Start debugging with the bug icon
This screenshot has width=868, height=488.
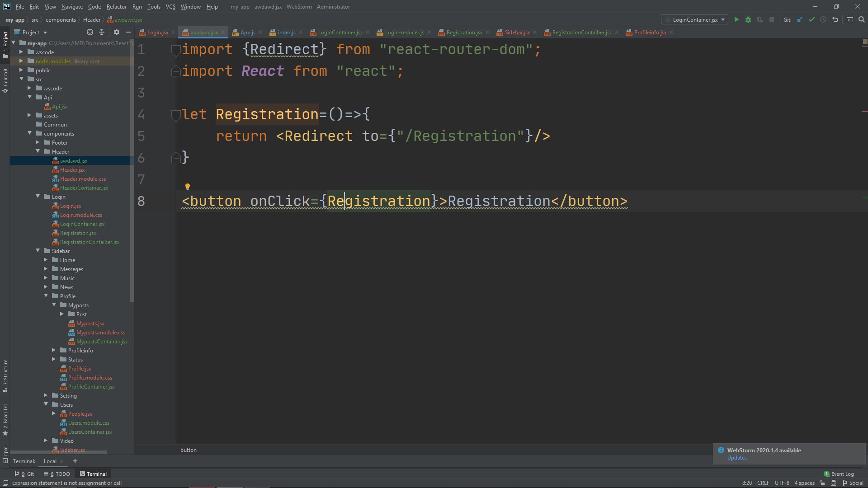coord(748,19)
